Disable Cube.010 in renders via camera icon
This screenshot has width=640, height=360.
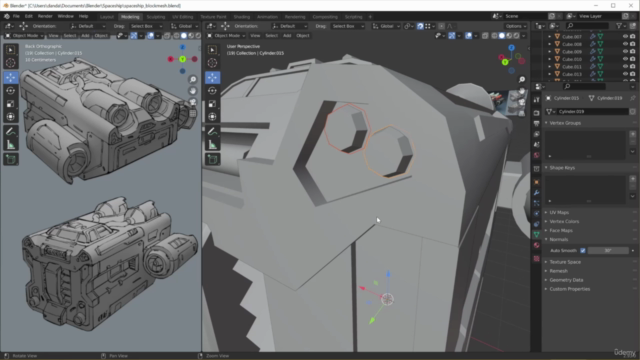(x=632, y=59)
